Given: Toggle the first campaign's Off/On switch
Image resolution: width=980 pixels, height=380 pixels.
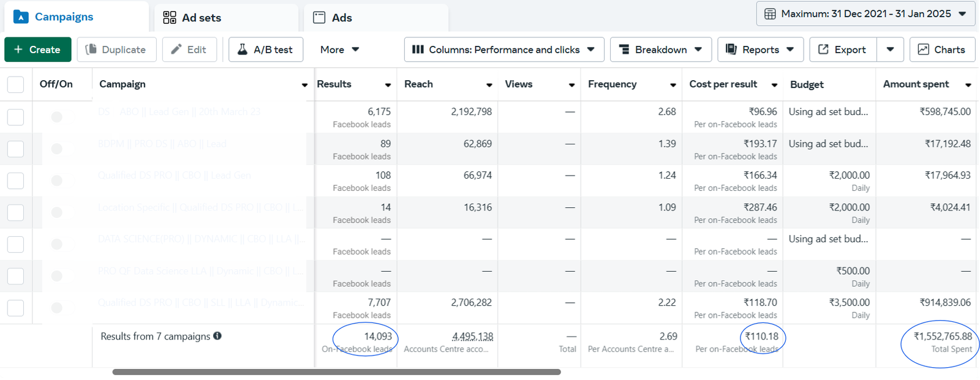Looking at the screenshot, I should click(57, 117).
